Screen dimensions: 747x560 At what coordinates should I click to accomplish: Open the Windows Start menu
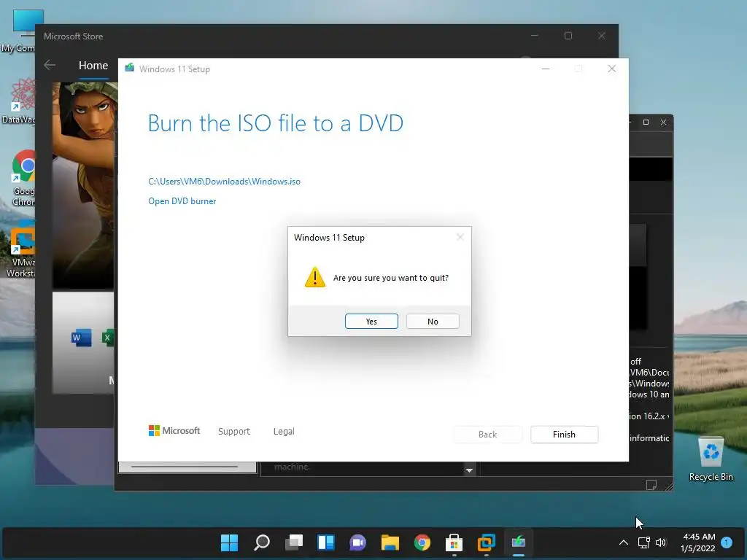(229, 542)
